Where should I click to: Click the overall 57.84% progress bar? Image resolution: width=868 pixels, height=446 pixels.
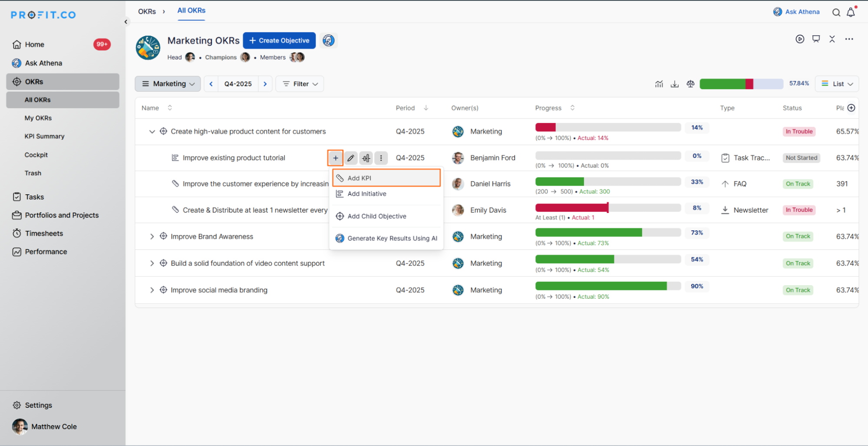(x=741, y=84)
